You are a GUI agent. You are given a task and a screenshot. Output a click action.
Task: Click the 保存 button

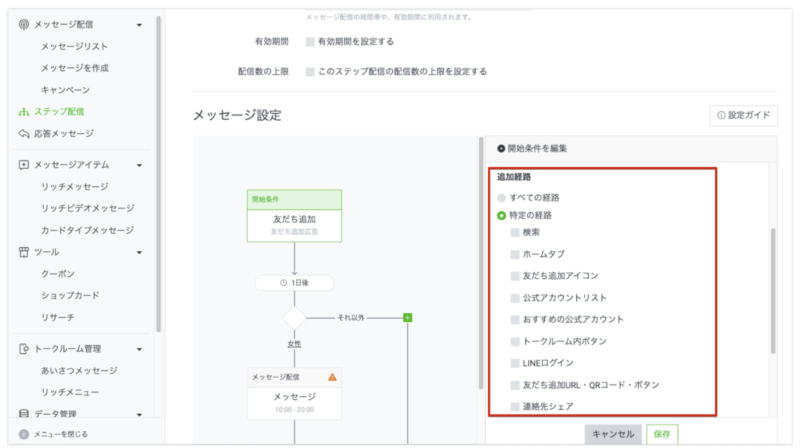coord(662,434)
